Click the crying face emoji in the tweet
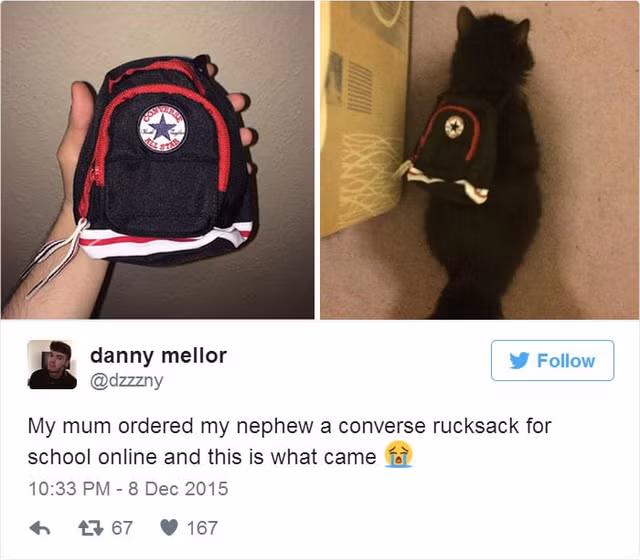This screenshot has width=640, height=560. point(398,454)
